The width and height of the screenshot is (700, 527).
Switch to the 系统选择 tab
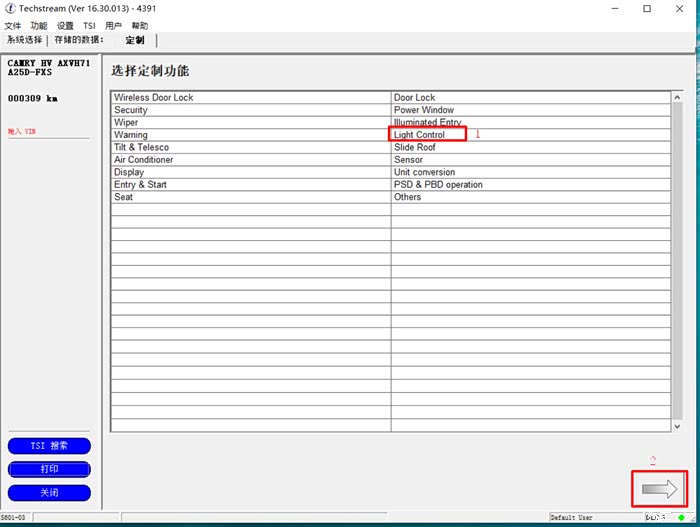point(24,41)
